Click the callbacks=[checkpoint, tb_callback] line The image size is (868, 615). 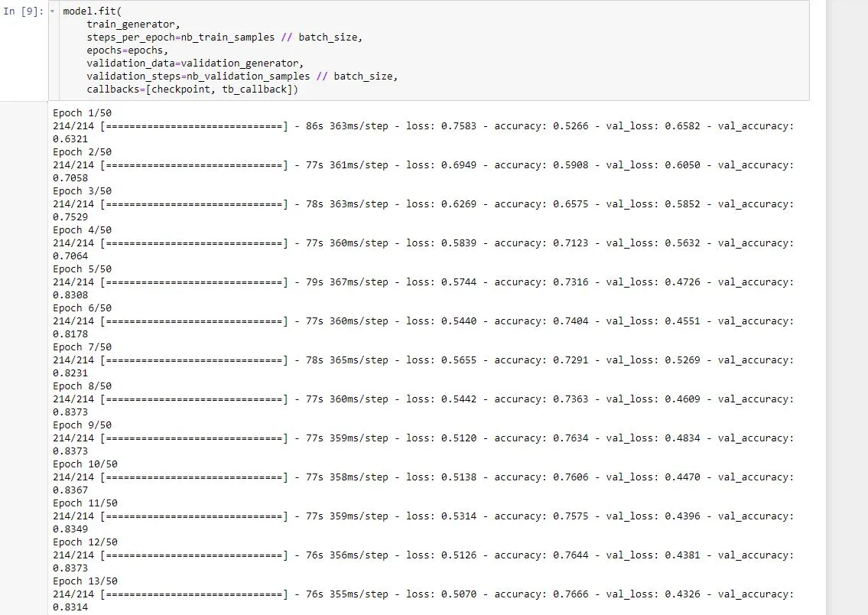[191, 89]
